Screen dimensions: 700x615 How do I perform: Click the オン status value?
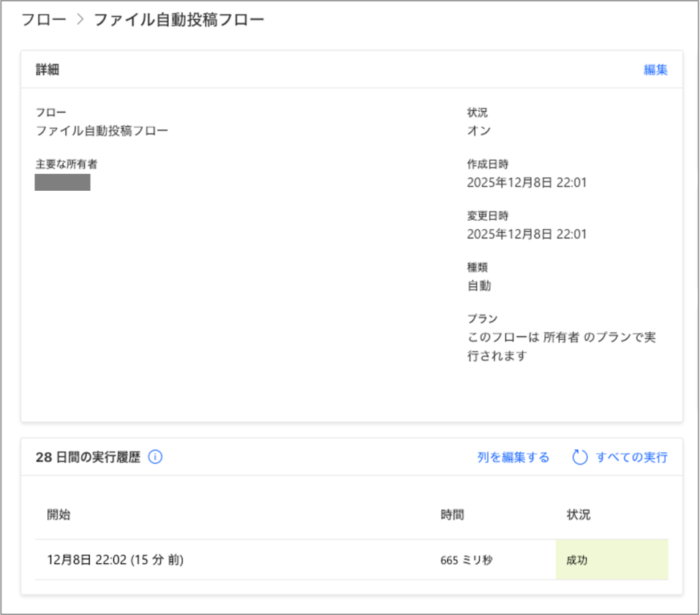pyautogui.click(x=479, y=131)
